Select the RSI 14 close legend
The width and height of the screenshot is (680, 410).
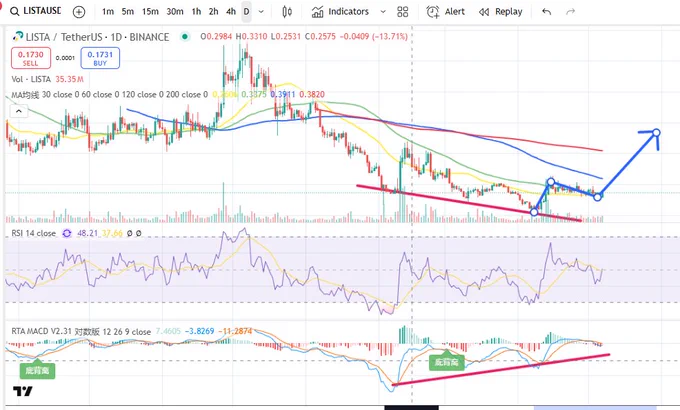tap(33, 233)
